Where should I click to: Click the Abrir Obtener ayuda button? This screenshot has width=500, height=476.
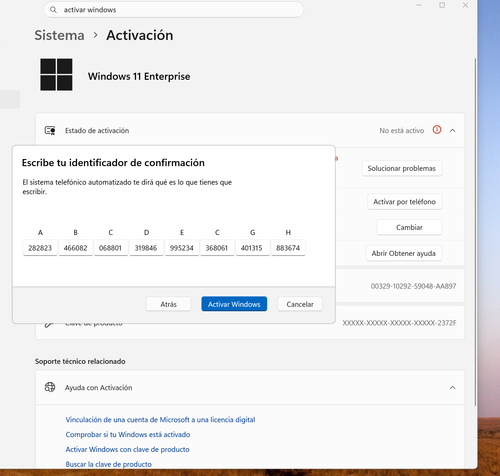click(404, 253)
